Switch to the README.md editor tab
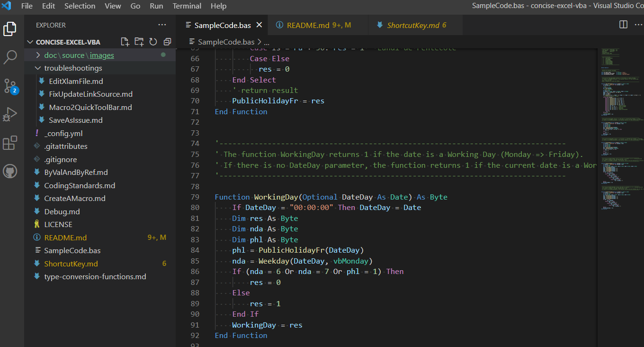The height and width of the screenshot is (347, 644). (x=318, y=25)
